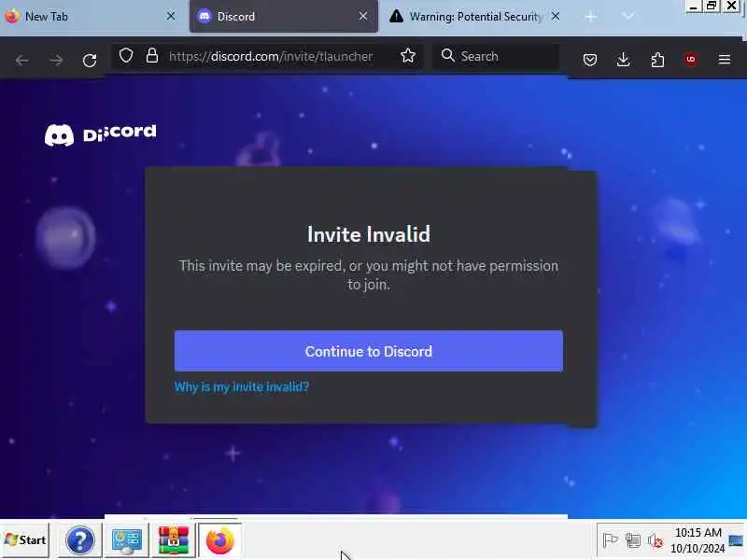Select the Discord tab
This screenshot has width=747, height=560.
coord(284,17)
